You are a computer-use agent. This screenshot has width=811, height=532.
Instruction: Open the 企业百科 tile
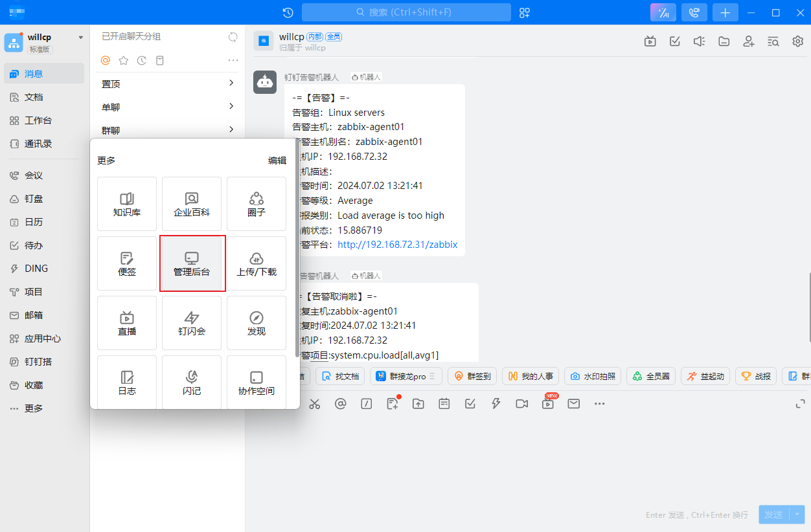[192, 204]
